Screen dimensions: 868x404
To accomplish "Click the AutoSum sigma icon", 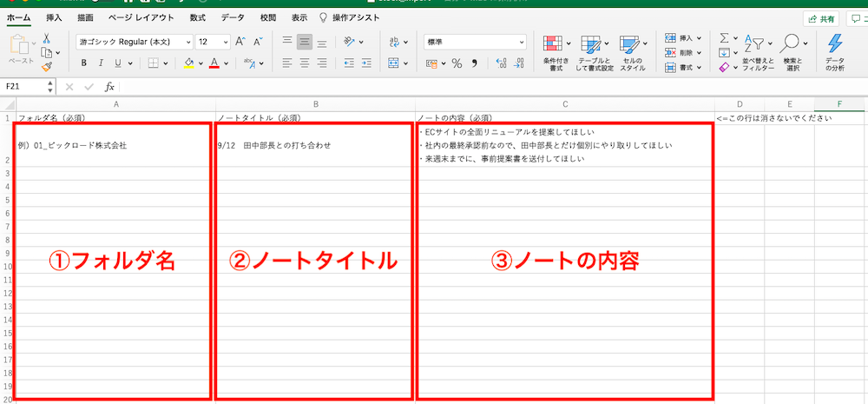I will click(724, 39).
